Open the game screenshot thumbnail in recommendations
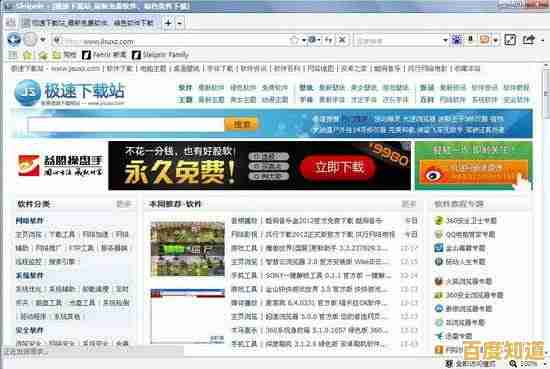The image size is (550, 369). pos(187,249)
